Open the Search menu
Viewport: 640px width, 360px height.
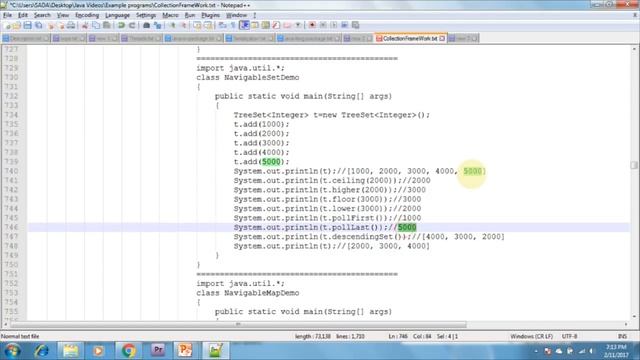pyautogui.click(x=42, y=15)
